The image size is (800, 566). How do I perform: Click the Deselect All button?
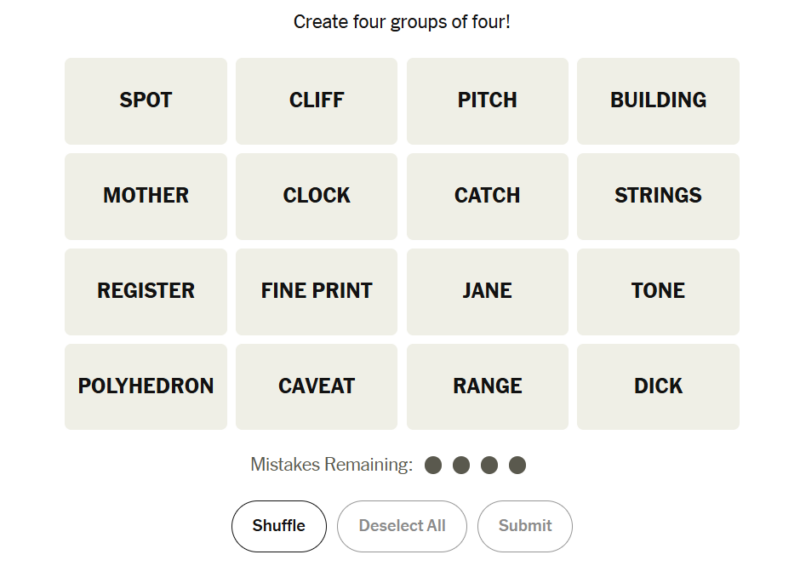tap(402, 526)
